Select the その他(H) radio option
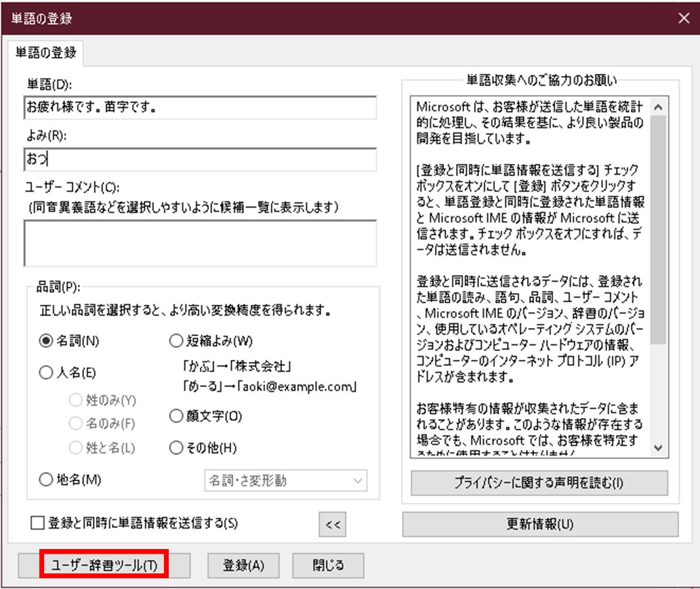 click(176, 447)
